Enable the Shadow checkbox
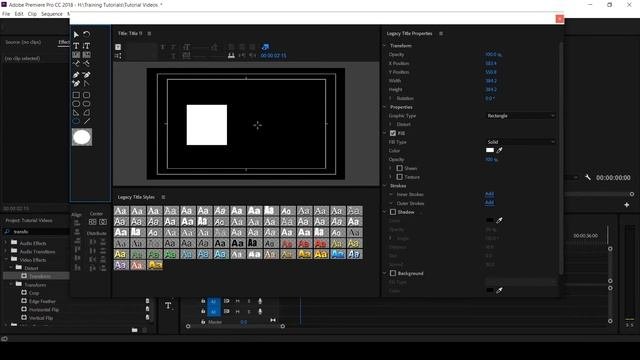 [x=393, y=212]
